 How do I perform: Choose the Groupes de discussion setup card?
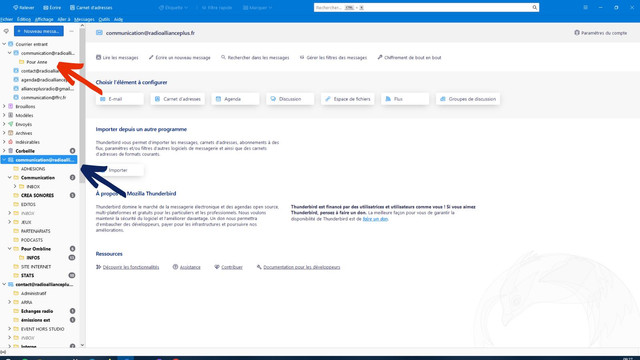[468, 99]
